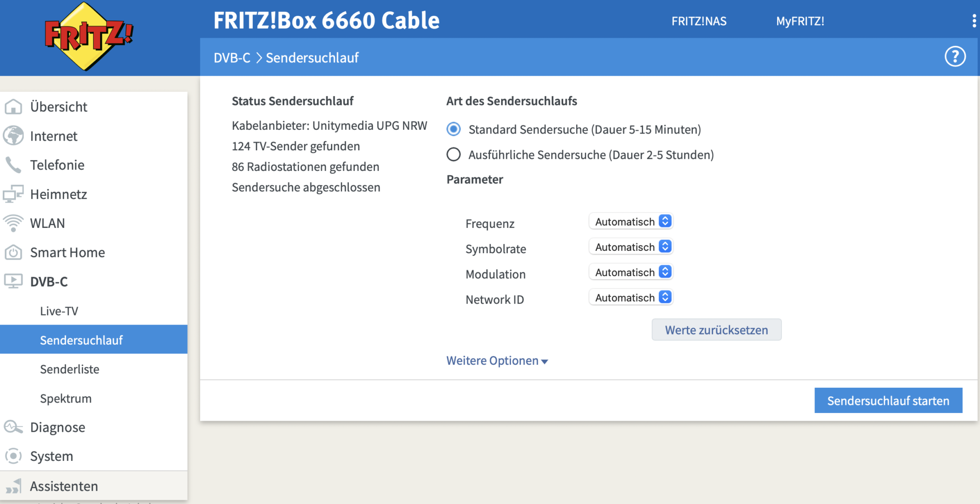Select Ausführliche Sendersuche radio option
980x504 pixels.
[454, 155]
